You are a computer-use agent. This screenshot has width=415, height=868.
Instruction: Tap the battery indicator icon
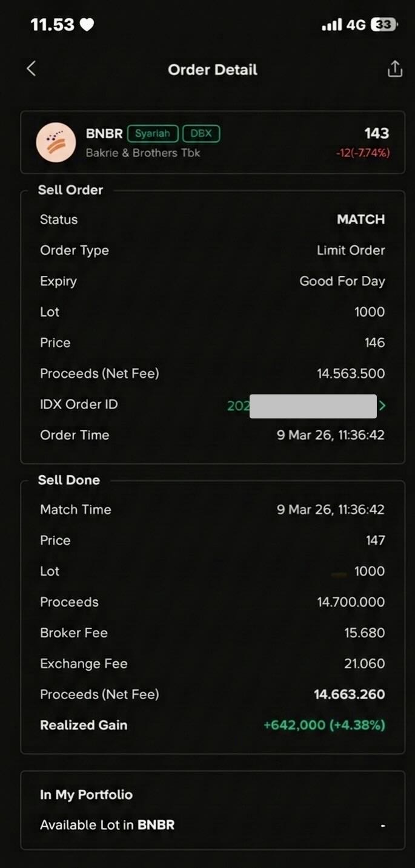(x=385, y=25)
